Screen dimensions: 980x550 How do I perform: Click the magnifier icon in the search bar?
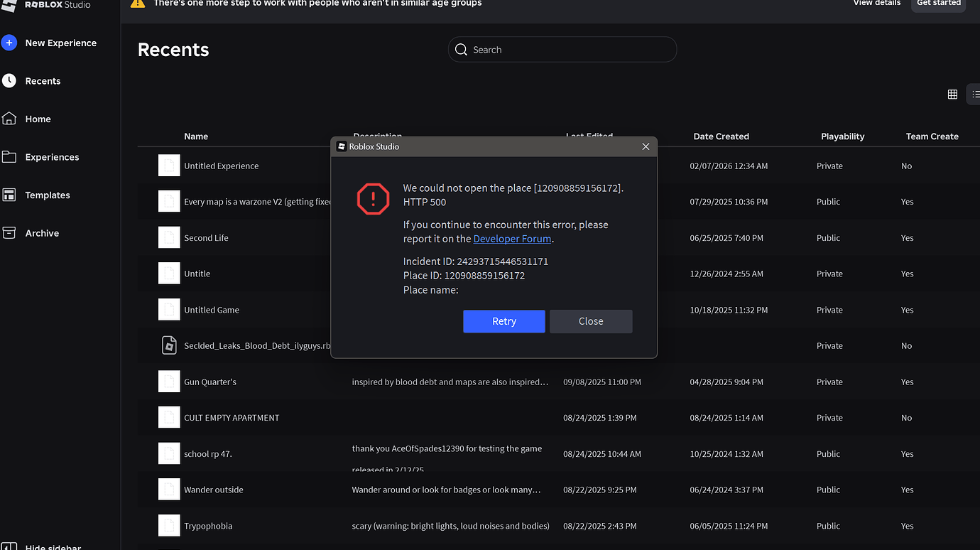462,50
